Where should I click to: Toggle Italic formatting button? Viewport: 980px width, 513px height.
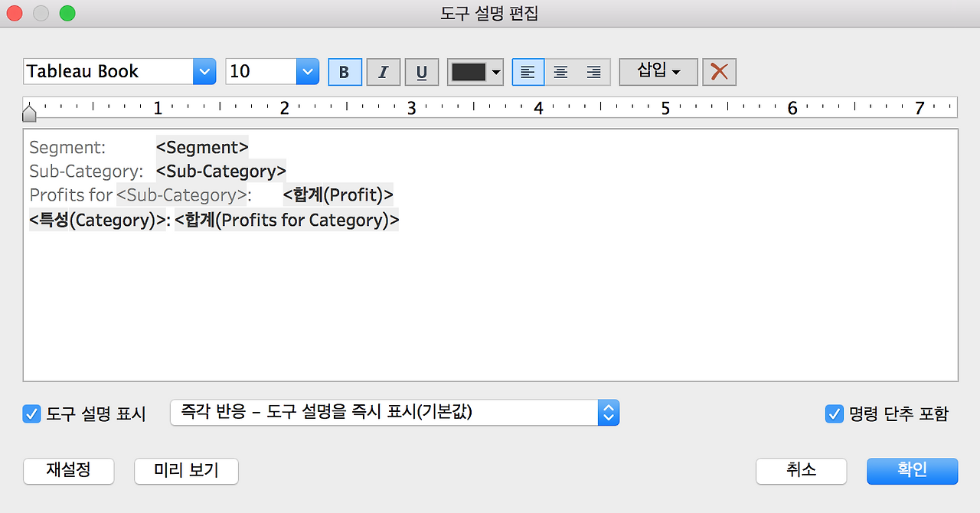click(x=383, y=72)
